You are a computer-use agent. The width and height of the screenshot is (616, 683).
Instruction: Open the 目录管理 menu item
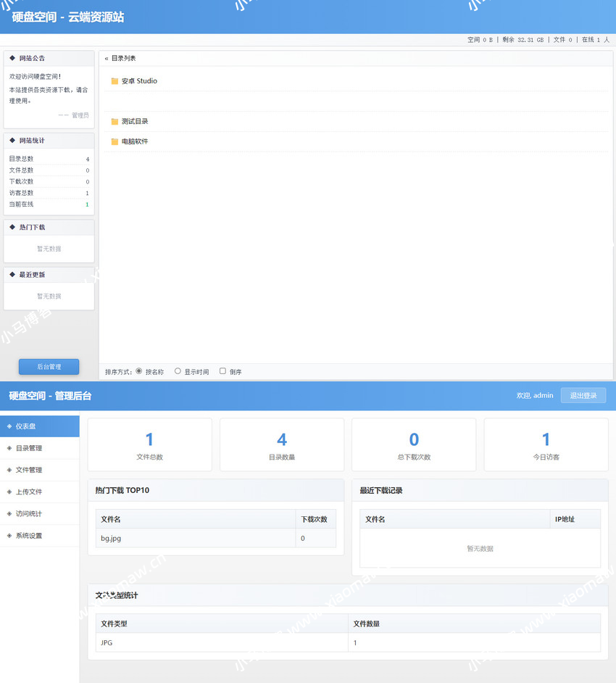pos(29,448)
